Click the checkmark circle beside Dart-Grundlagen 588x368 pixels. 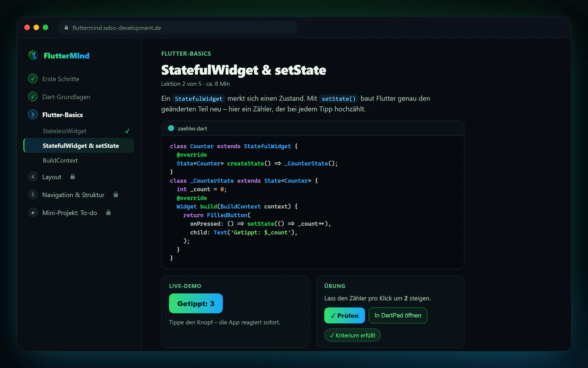pos(33,97)
